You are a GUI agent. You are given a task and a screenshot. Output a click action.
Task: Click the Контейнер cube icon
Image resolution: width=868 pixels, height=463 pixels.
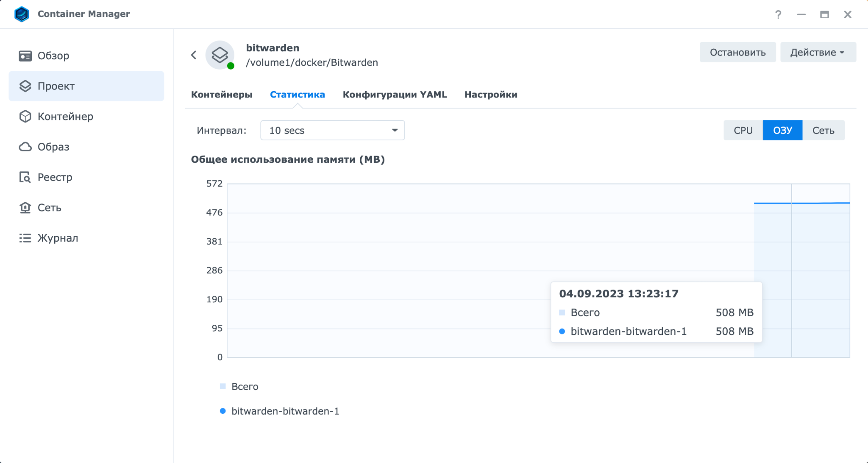point(25,116)
